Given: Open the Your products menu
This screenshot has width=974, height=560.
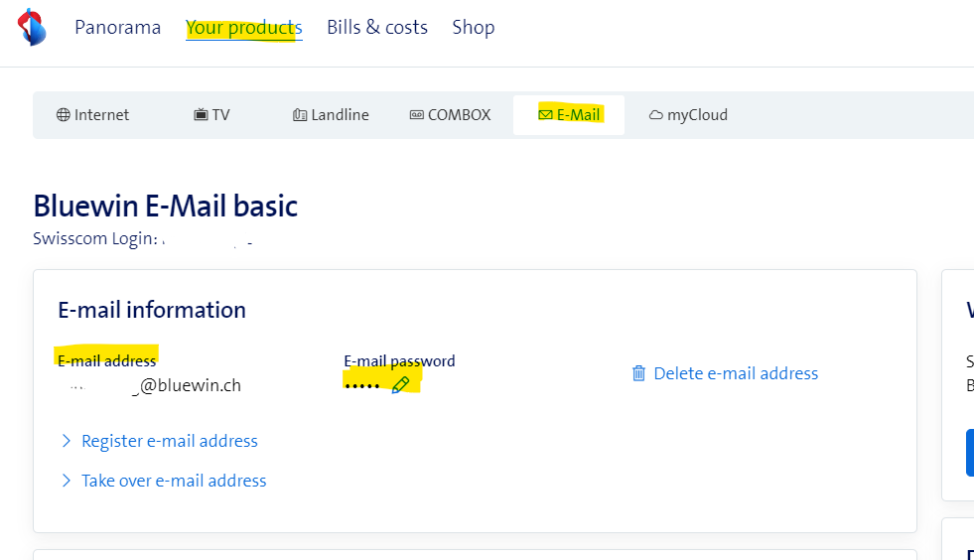Looking at the screenshot, I should [x=243, y=27].
